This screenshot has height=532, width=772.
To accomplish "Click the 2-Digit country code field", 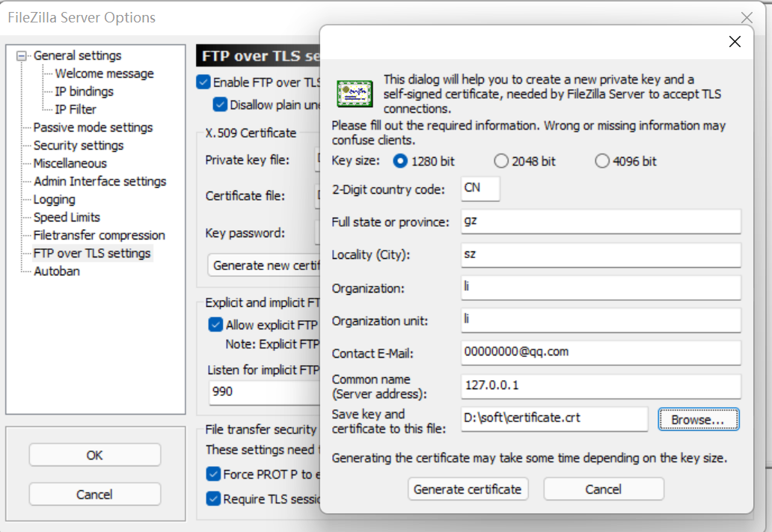I will click(480, 189).
